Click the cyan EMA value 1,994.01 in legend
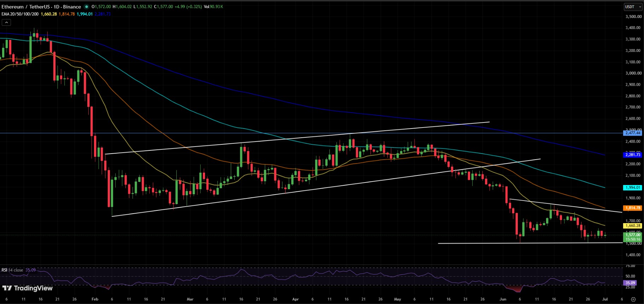The height and width of the screenshot is (304, 644). pyautogui.click(x=85, y=14)
